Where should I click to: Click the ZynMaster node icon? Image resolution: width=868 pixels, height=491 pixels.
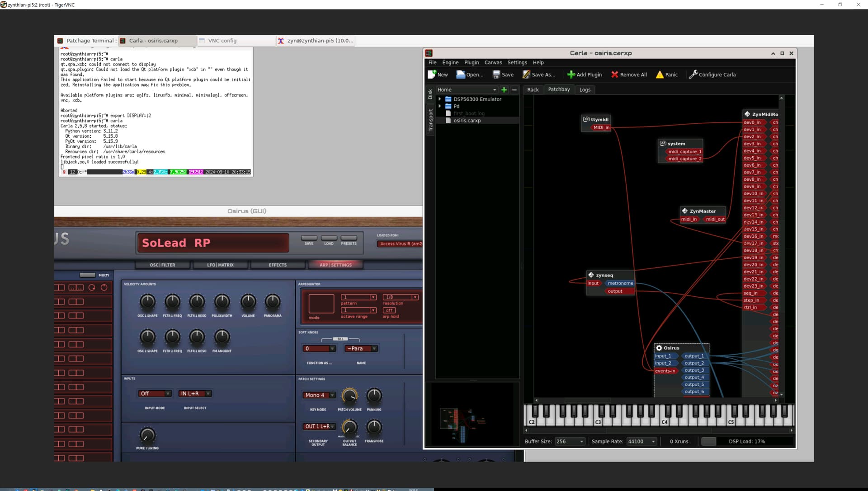[x=684, y=211]
